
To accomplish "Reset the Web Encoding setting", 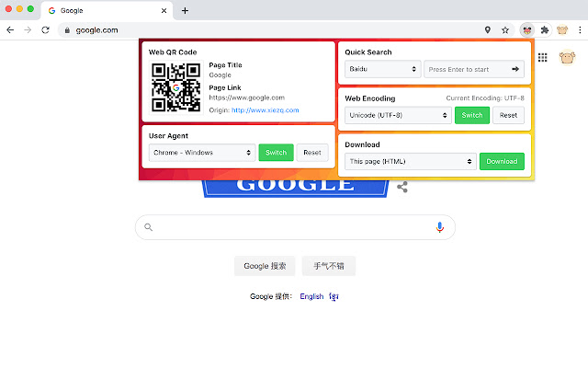I will (508, 115).
